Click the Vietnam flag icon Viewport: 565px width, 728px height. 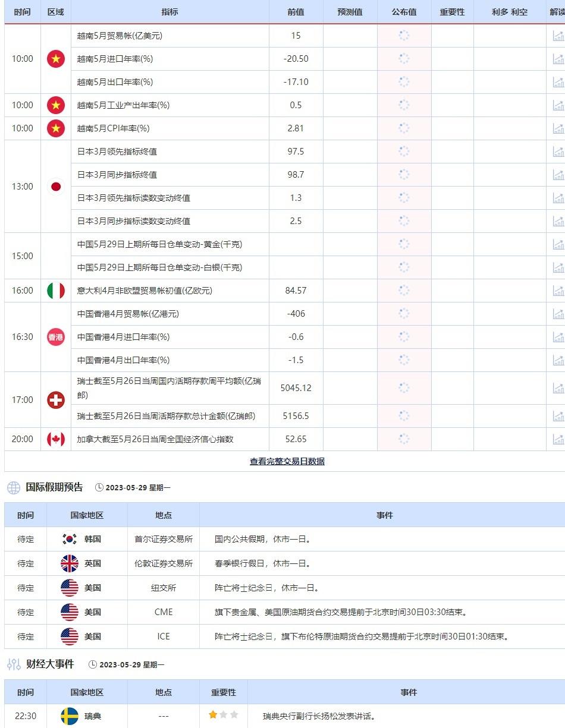[x=55, y=59]
